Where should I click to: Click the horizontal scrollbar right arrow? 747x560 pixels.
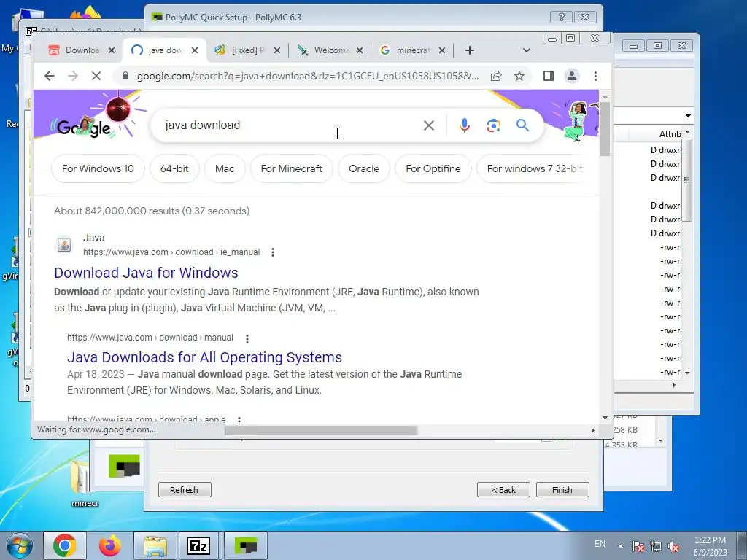[592, 430]
